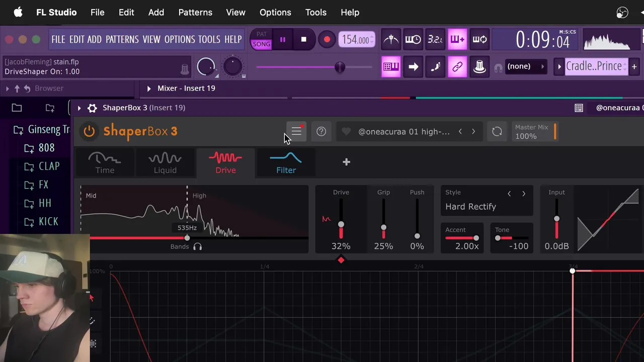Stop playback with the stop button

tap(303, 39)
